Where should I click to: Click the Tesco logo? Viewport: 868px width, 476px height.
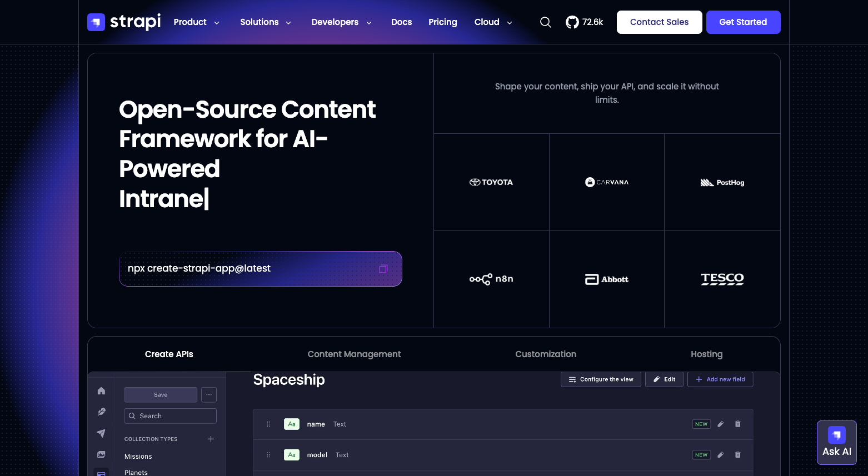coord(722,279)
